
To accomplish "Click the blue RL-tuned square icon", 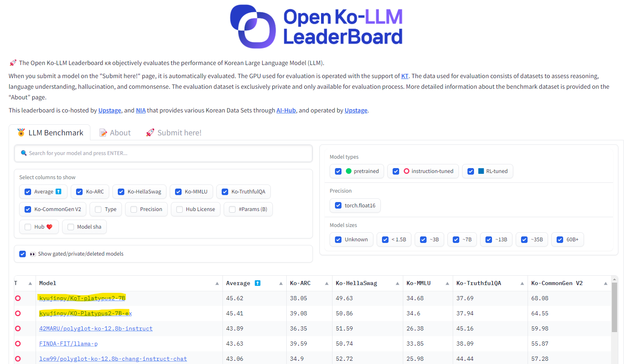I will click(481, 171).
